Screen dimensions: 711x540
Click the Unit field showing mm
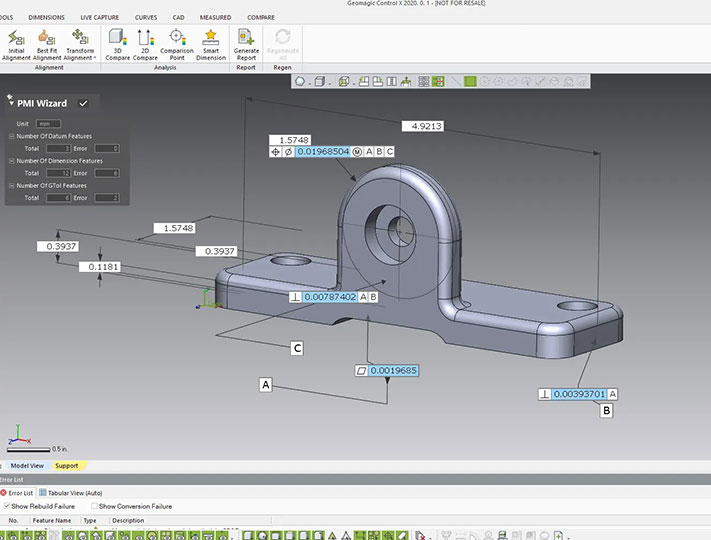tap(48, 123)
